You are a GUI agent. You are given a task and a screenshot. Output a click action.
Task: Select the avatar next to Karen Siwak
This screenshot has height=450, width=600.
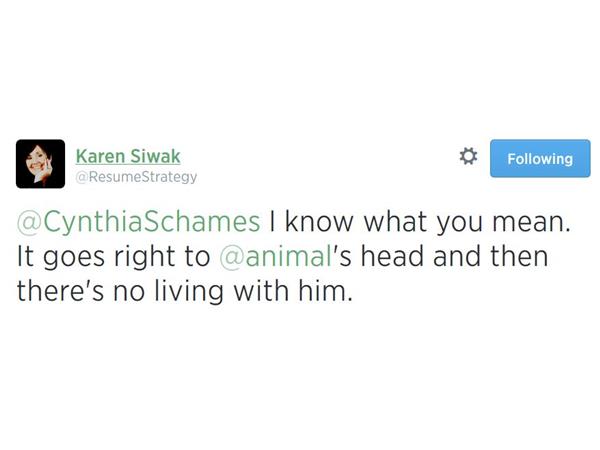pos(40,164)
